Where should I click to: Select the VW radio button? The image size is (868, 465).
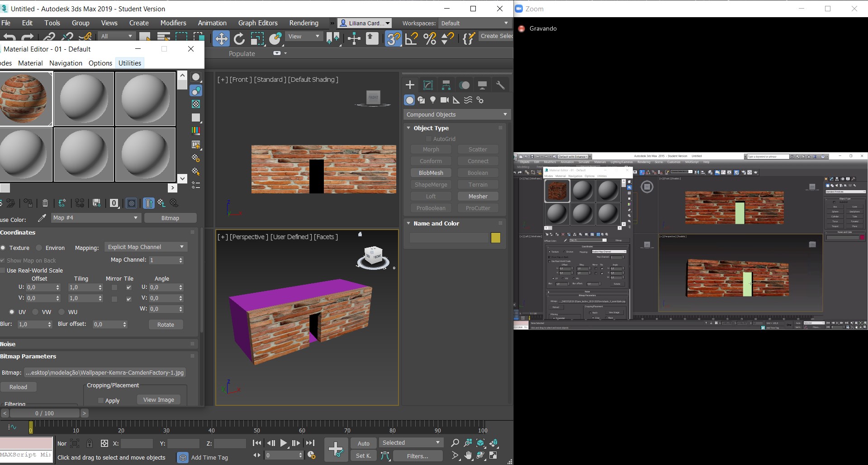(x=35, y=312)
